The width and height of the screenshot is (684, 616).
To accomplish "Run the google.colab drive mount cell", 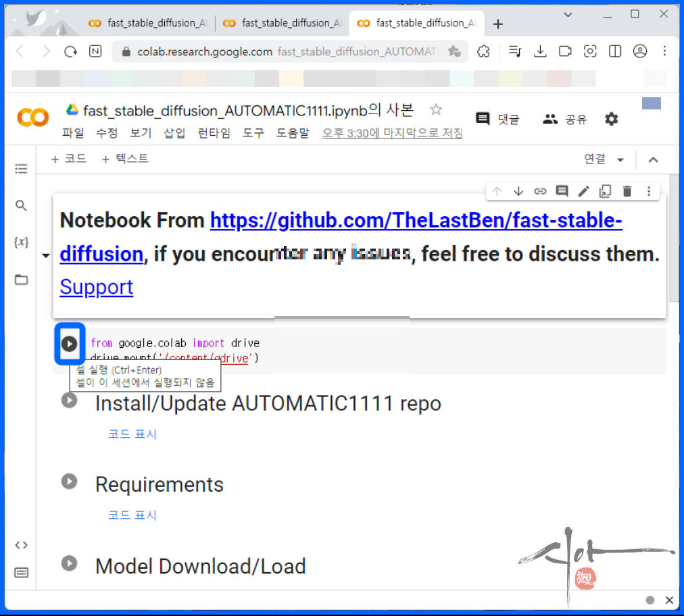I will coord(69,344).
